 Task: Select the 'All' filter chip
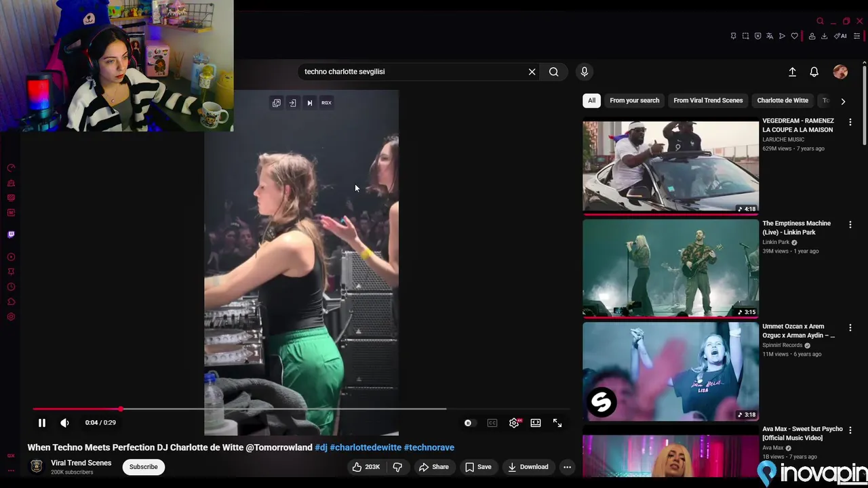591,100
